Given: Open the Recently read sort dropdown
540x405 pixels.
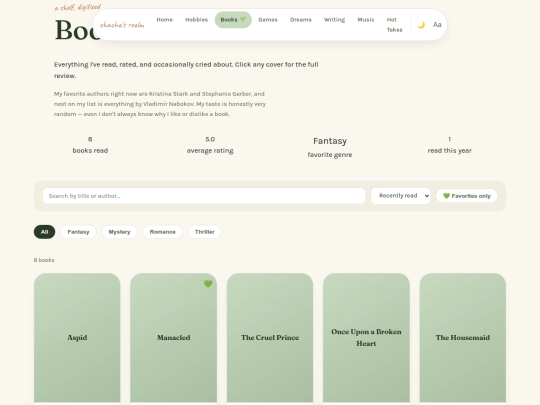Looking at the screenshot, I should [401, 196].
